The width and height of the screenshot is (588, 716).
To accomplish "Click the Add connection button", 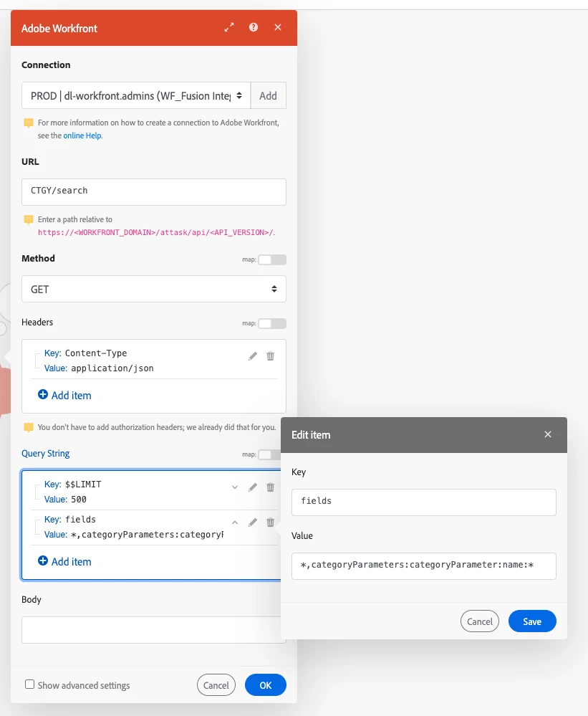I will [269, 95].
